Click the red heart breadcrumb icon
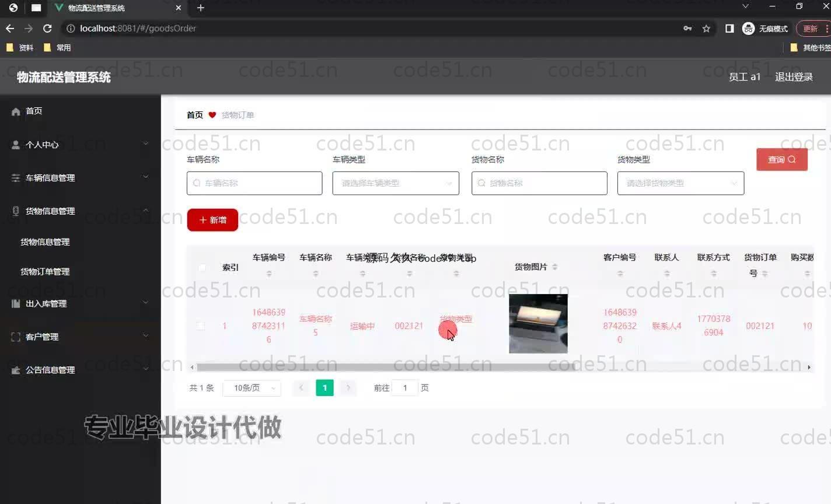831x504 pixels. (212, 115)
